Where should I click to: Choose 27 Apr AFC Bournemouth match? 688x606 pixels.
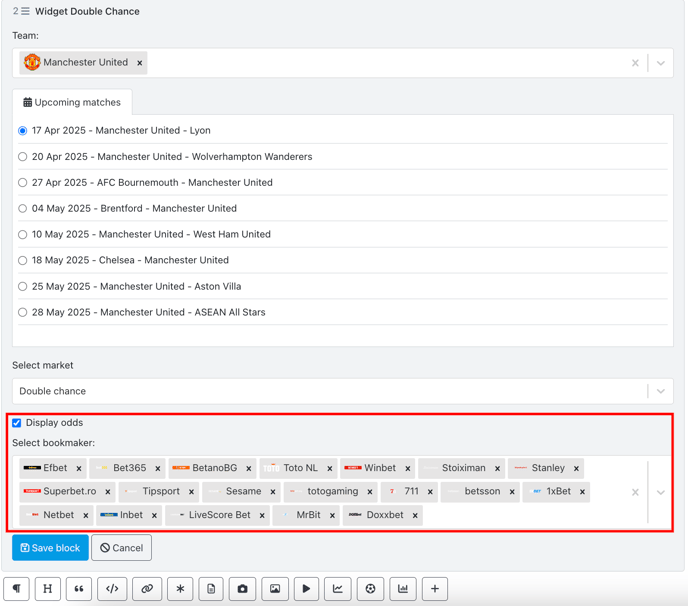(x=22, y=183)
